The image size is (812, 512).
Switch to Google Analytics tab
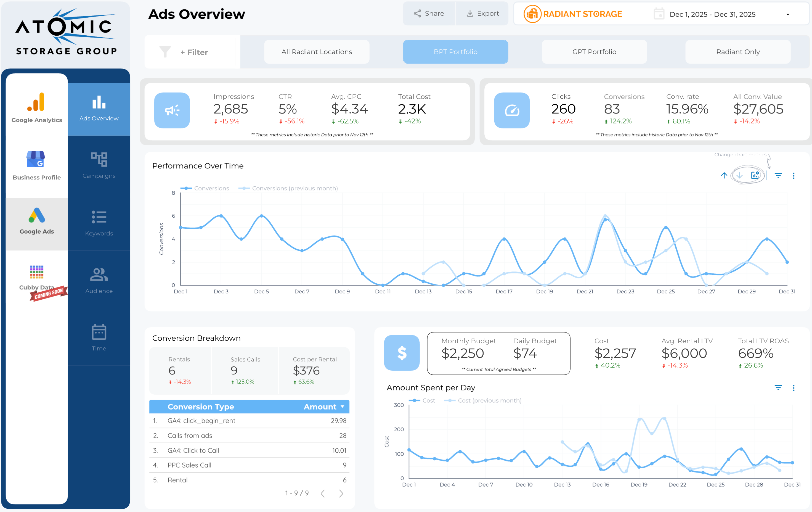37,107
